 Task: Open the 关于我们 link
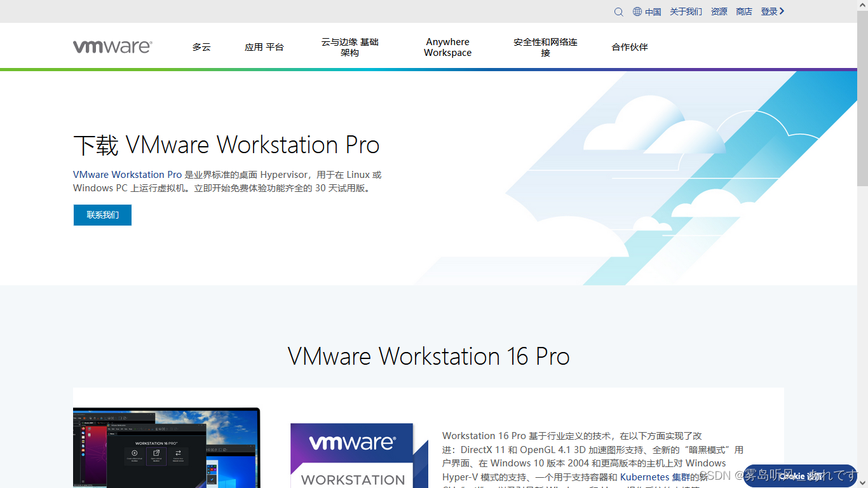coord(686,11)
